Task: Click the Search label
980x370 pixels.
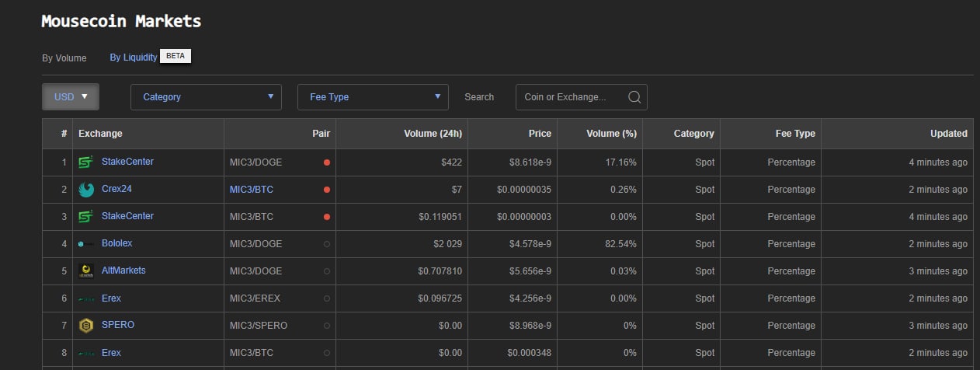Action: pos(479,97)
